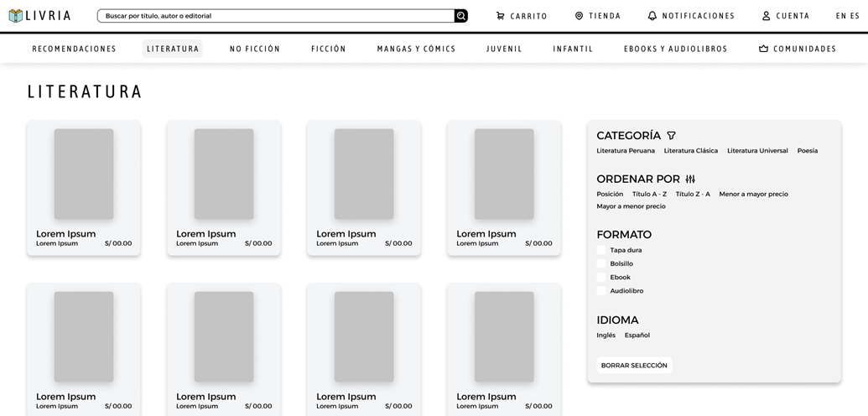The image size is (868, 416).
Task: Select Inglés language filter
Action: [606, 335]
